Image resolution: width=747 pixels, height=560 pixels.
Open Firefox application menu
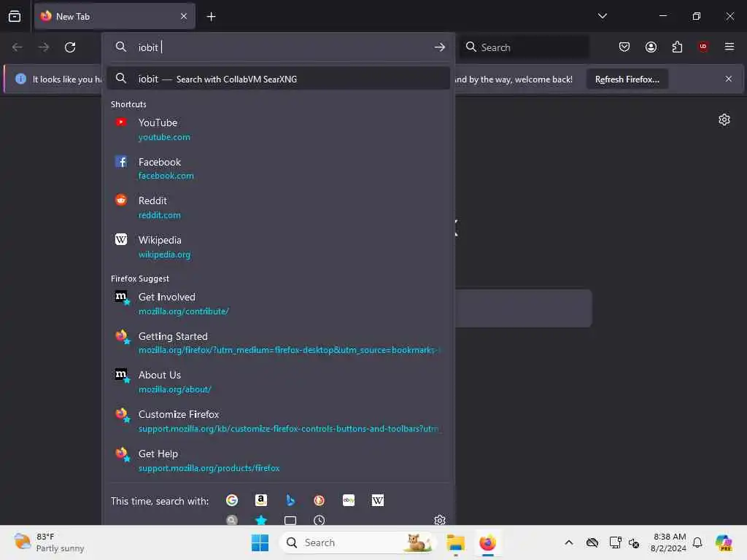pyautogui.click(x=729, y=47)
